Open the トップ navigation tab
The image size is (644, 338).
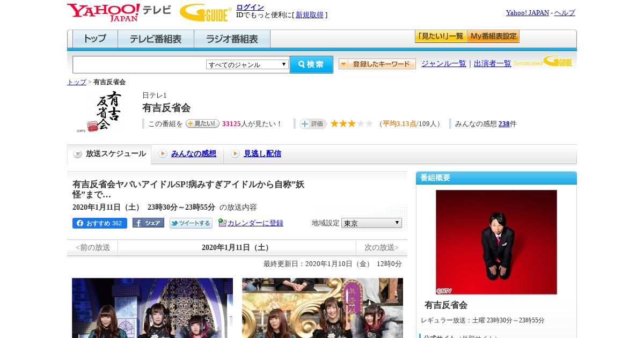coord(95,39)
